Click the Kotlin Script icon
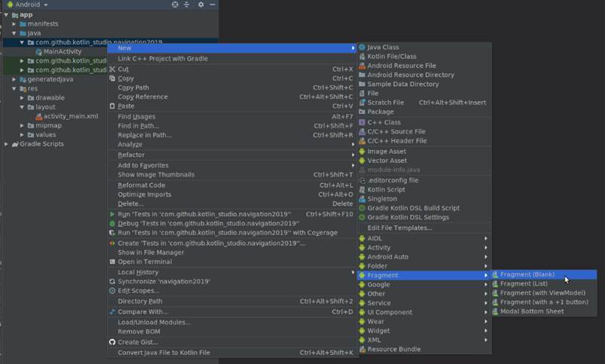Viewport: 605px width, 364px height. (362, 189)
